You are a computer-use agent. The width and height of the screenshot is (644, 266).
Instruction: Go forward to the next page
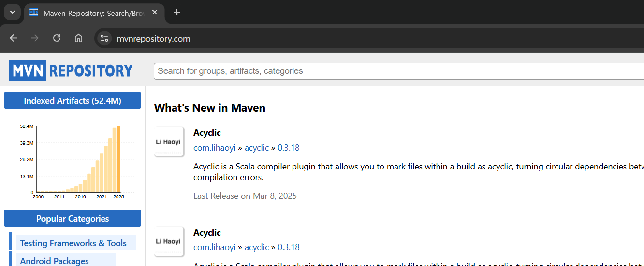point(35,38)
